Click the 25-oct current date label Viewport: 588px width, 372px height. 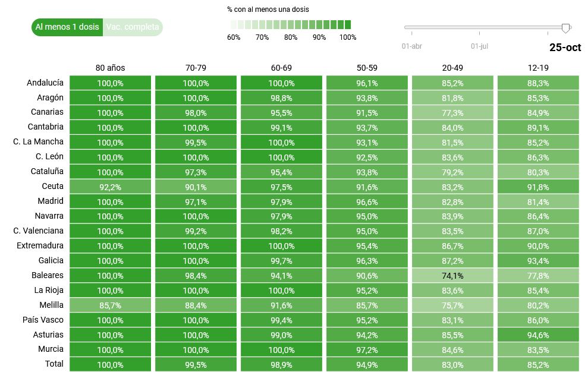pyautogui.click(x=565, y=48)
